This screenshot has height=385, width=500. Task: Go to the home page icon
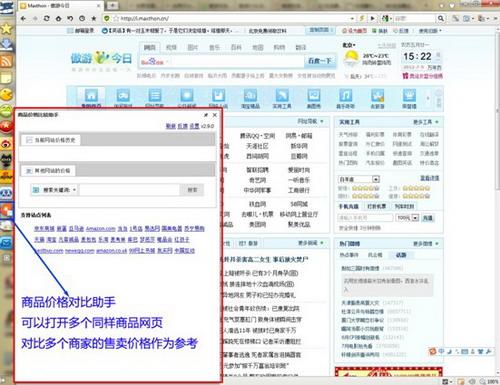point(58,18)
